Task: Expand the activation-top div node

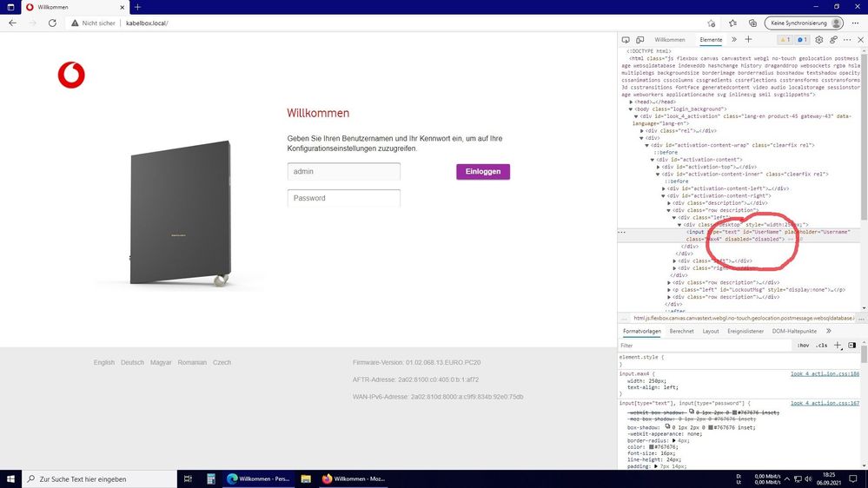Action: click(x=659, y=167)
